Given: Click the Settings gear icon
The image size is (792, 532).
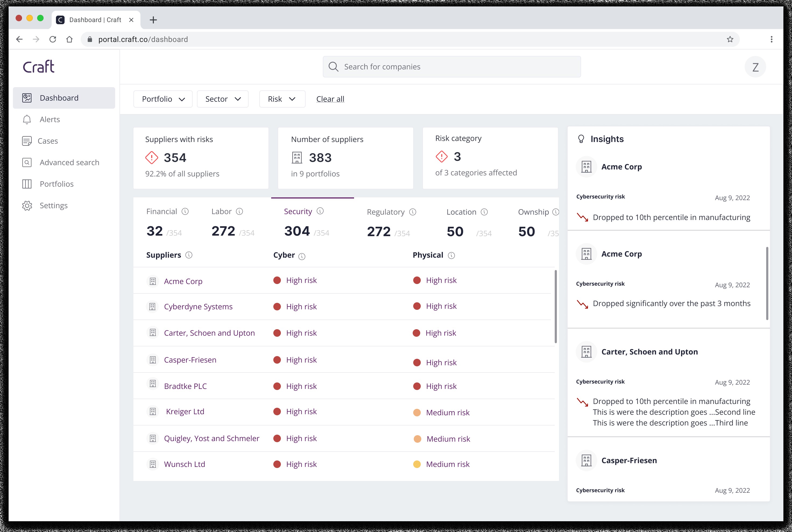Looking at the screenshot, I should 27,205.
